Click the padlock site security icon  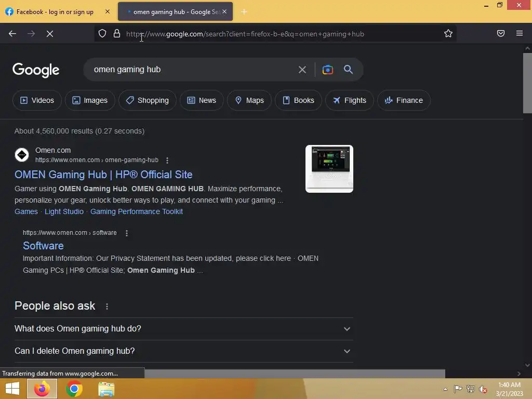point(117,33)
